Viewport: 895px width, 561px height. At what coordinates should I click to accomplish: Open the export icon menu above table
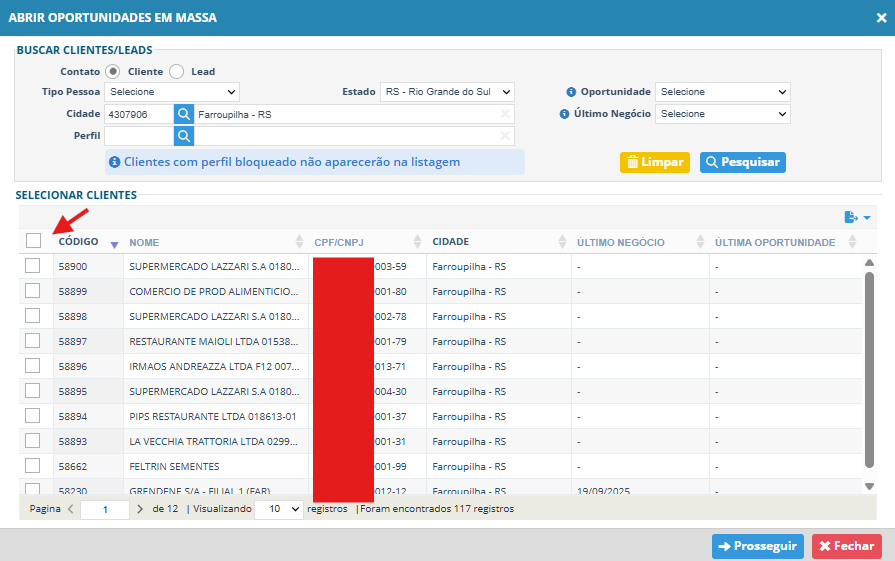(857, 217)
